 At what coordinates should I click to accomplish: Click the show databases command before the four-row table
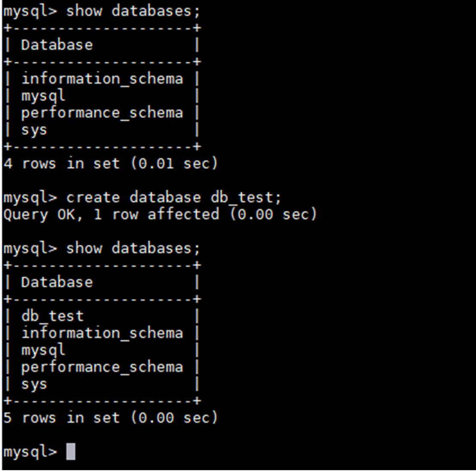pos(133,11)
